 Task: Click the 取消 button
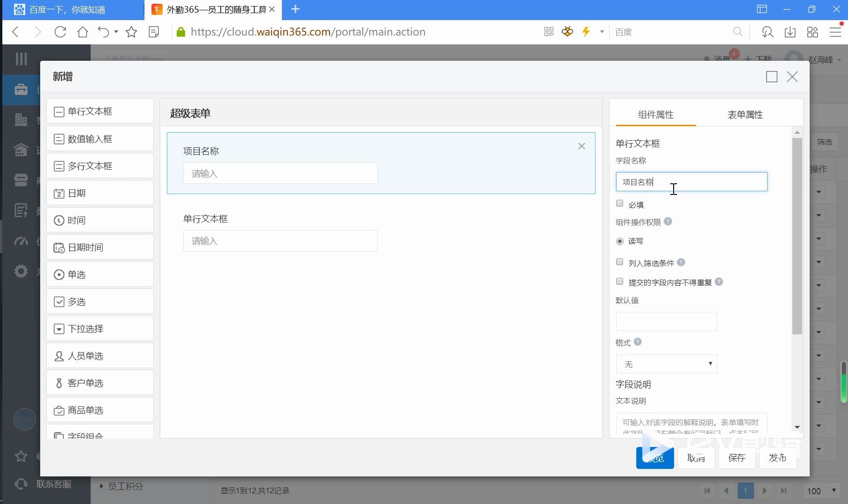pos(696,458)
